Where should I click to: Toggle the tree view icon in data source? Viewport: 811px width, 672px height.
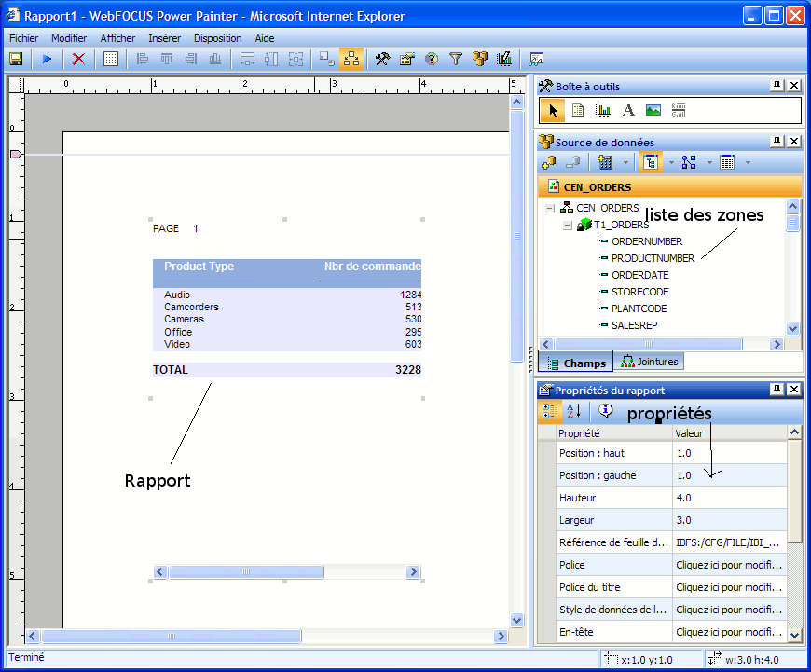pyautogui.click(x=651, y=162)
